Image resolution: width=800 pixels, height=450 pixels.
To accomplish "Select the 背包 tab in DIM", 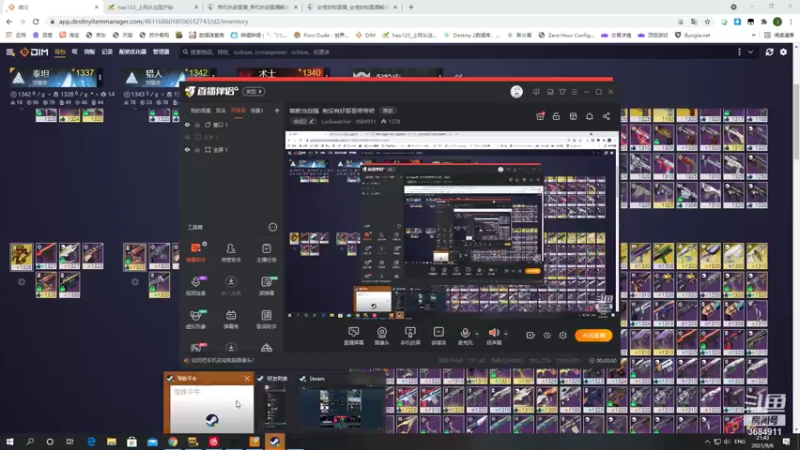I will click(x=60, y=52).
